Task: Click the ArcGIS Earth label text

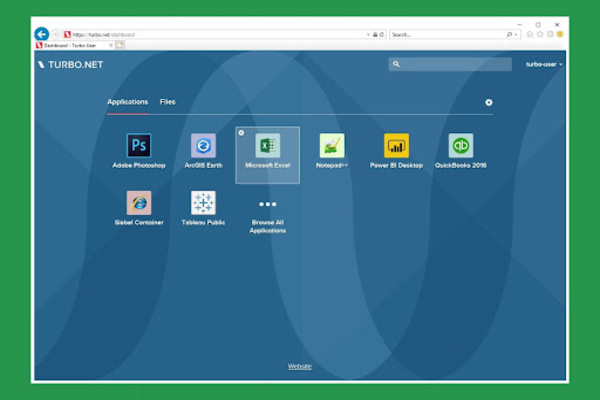Action: pos(203,165)
